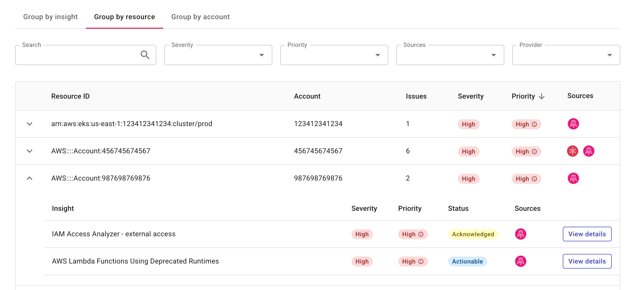This screenshot has height=290, width=644.
Task: Click the info icon on IAM Access Analyzer priority badge
Action: [421, 234]
